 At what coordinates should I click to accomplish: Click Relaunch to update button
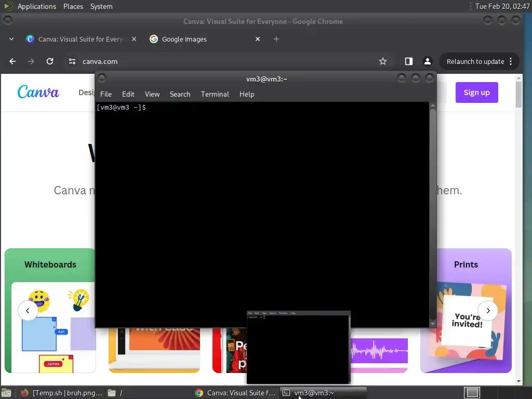(x=475, y=61)
